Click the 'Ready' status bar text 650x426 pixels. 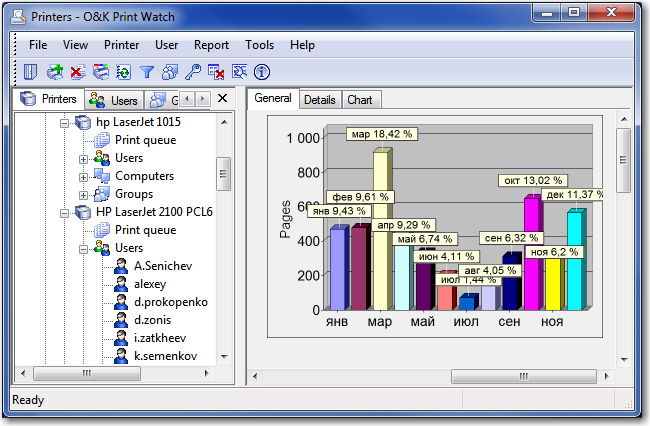point(28,400)
